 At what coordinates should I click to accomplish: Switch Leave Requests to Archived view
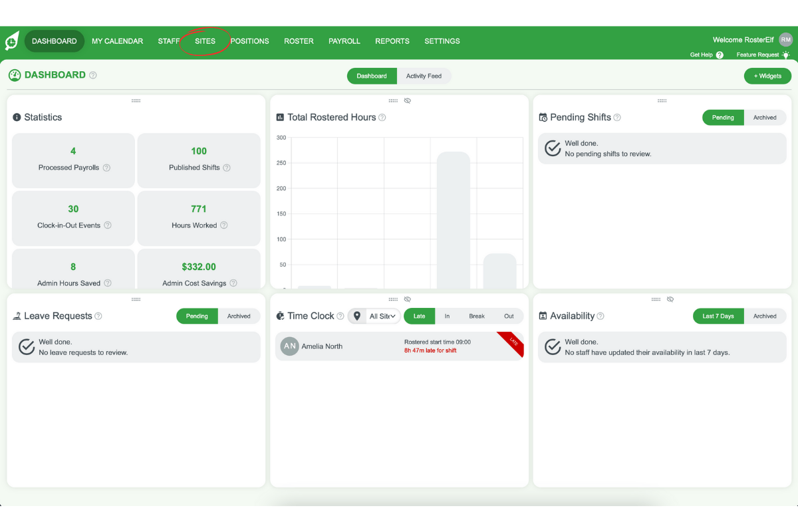[239, 316]
